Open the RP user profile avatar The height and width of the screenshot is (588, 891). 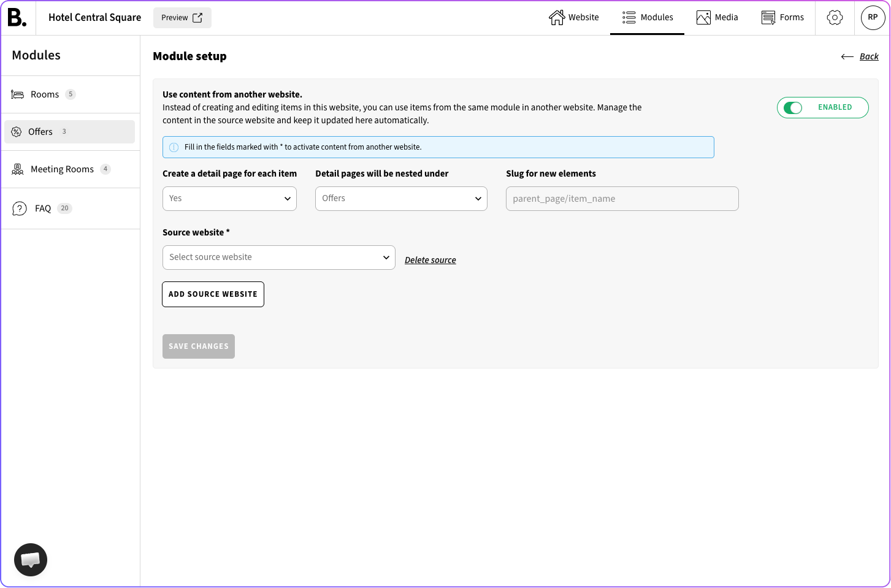[873, 18]
